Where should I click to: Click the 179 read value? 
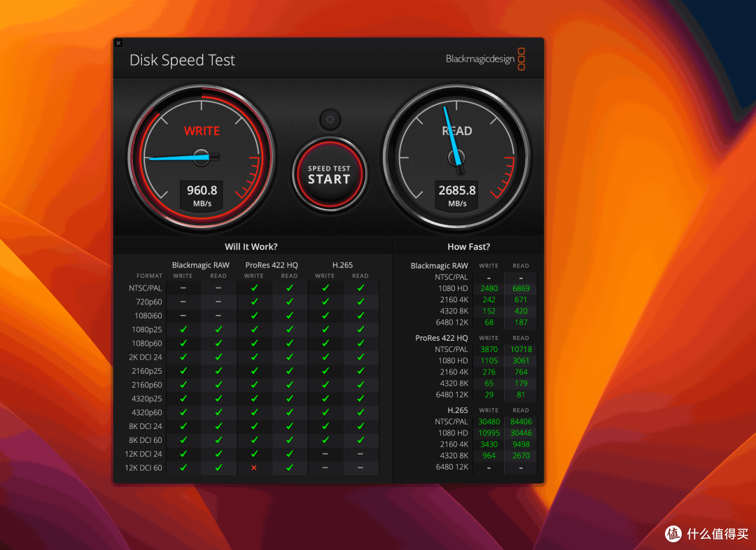point(521,383)
